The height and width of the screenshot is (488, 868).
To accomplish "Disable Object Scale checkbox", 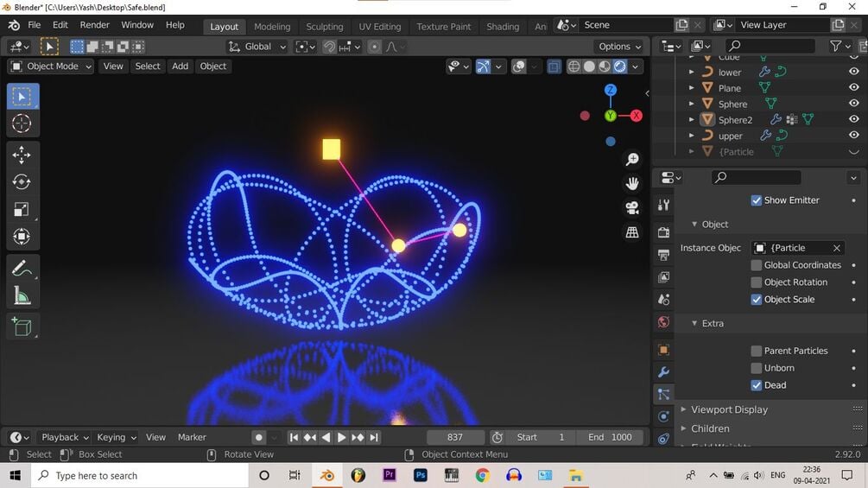I will [757, 300].
